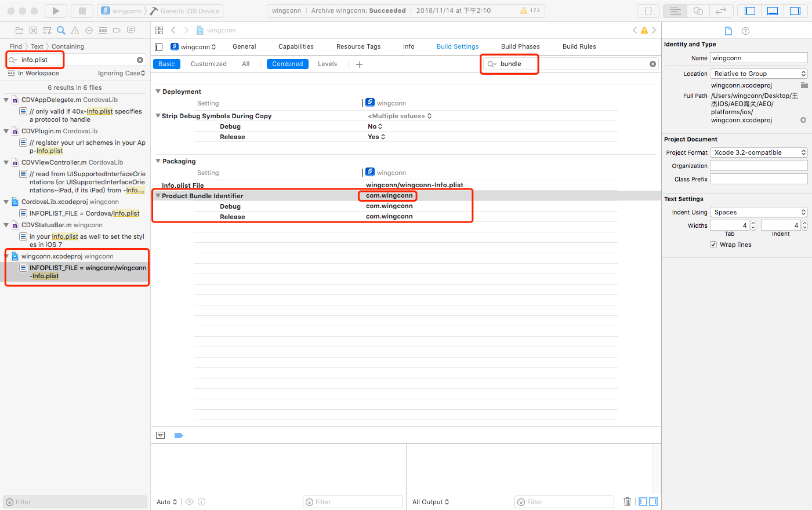Select the Standard editor icon
Screen dimensions: 812x510
pos(675,10)
